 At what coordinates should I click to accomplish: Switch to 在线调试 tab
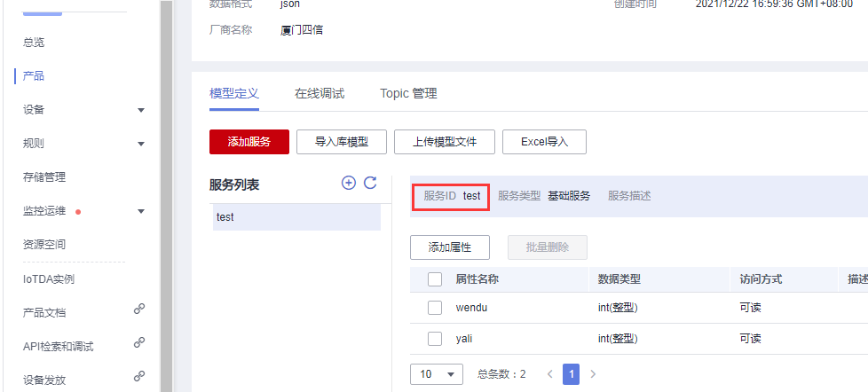pos(320,93)
